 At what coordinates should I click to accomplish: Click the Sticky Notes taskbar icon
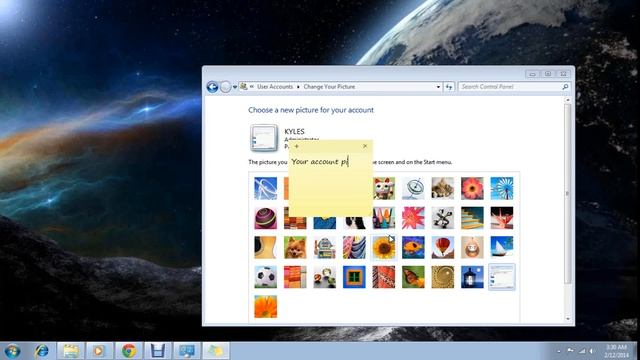click(x=216, y=351)
